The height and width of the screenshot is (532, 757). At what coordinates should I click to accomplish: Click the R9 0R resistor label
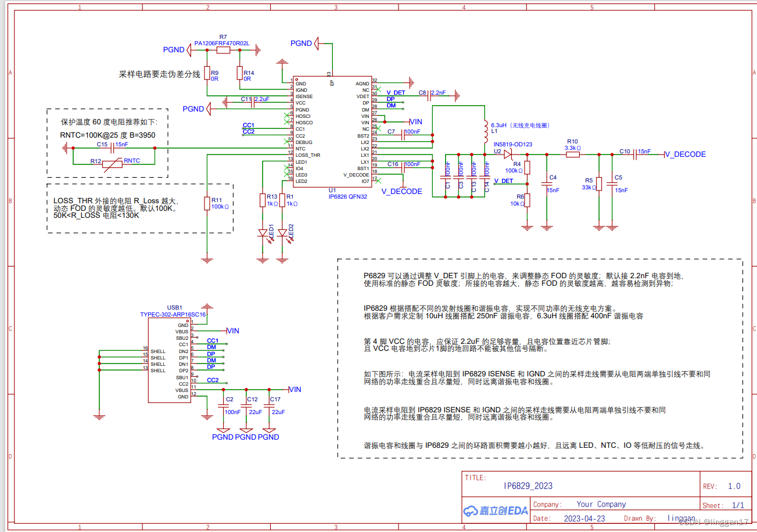(214, 76)
